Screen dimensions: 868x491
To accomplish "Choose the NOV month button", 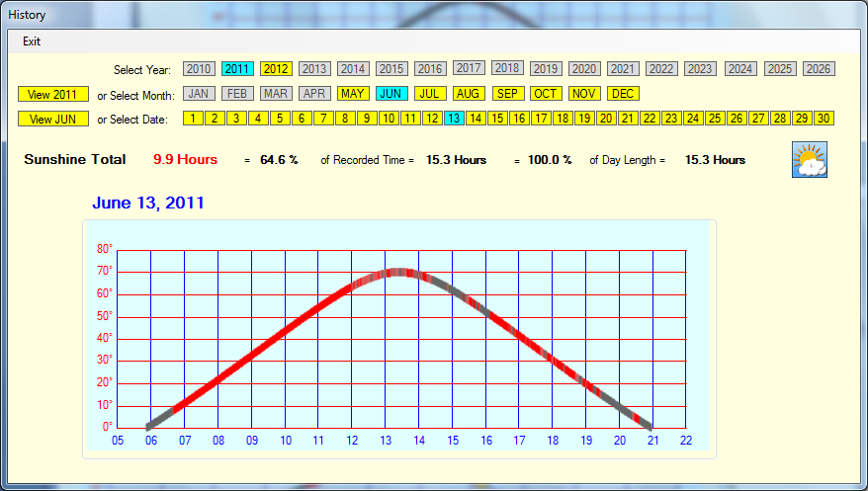I will coord(584,94).
